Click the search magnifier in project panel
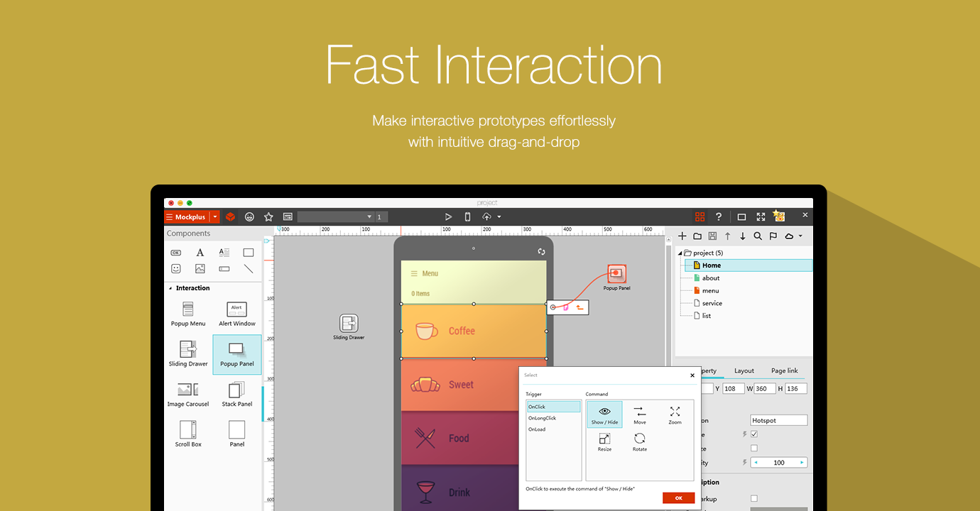The height and width of the screenshot is (511, 980). 758,236
